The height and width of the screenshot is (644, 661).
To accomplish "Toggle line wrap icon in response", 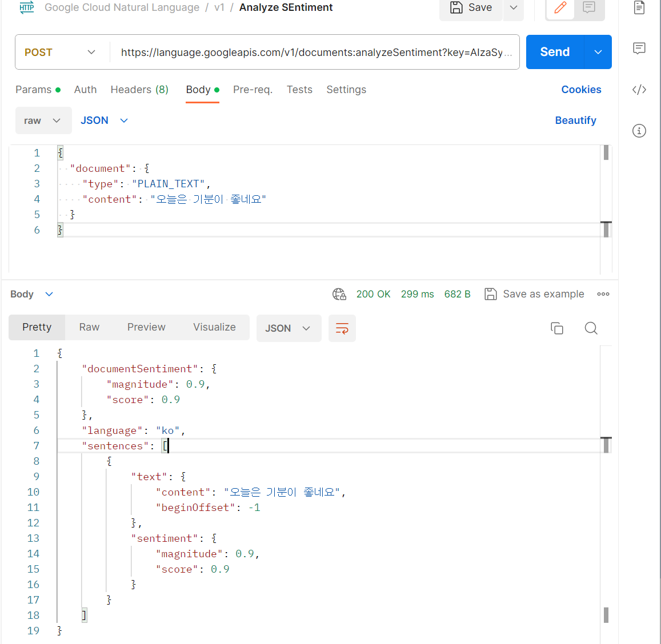I will click(x=342, y=328).
